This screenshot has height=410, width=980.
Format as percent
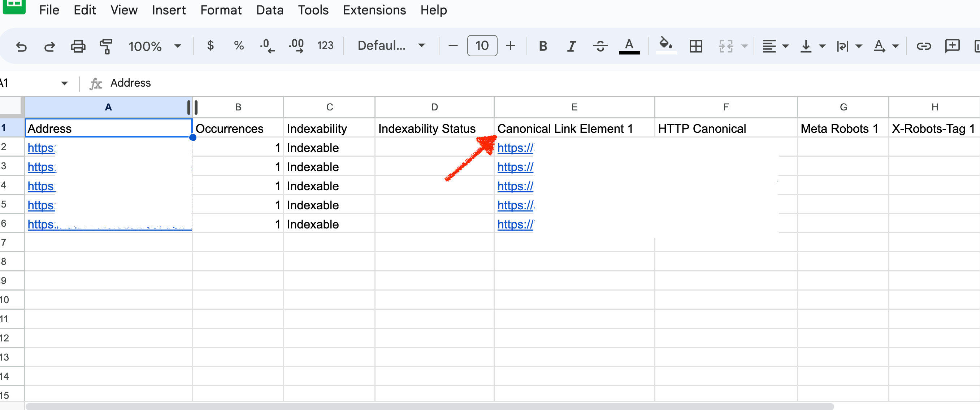[x=239, y=45]
